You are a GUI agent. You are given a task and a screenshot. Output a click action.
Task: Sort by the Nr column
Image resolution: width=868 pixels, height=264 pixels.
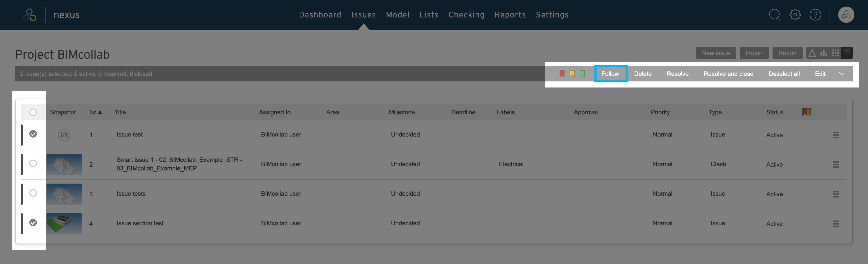96,112
